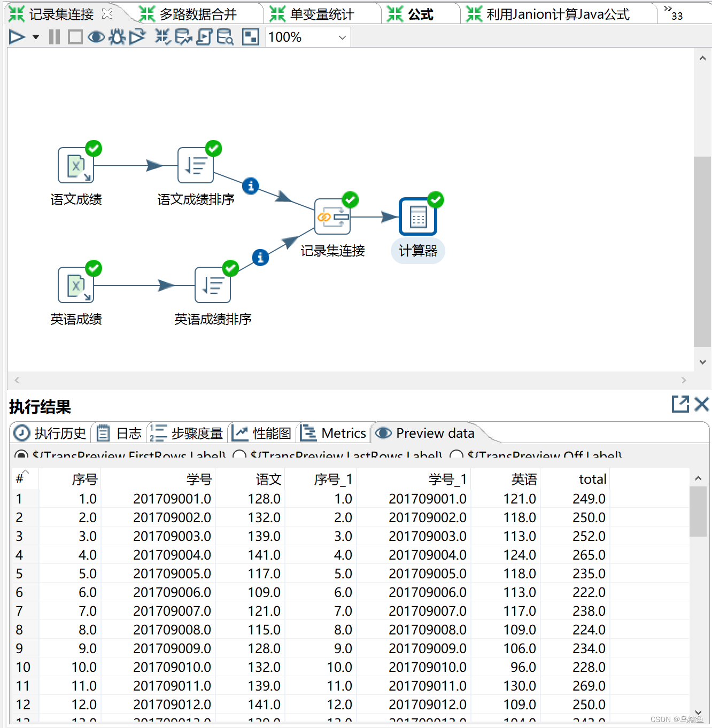Enable the $[TransPreview_Off_Label] radio option

456,456
